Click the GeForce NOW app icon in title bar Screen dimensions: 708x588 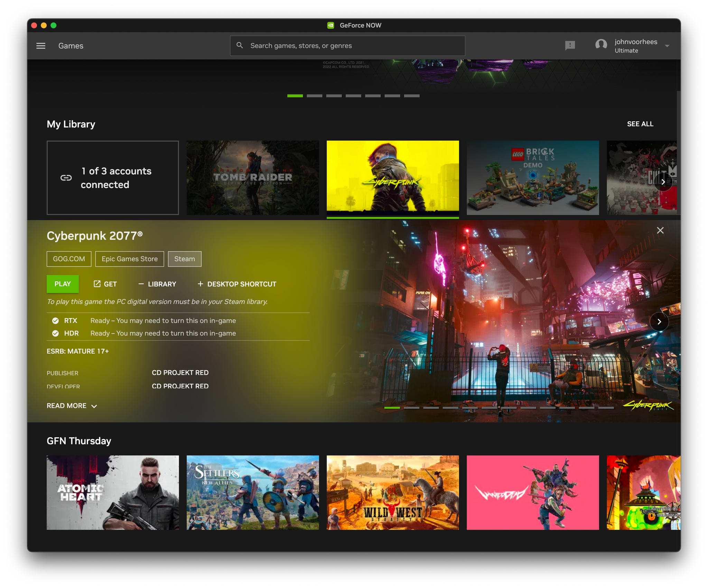tap(332, 25)
